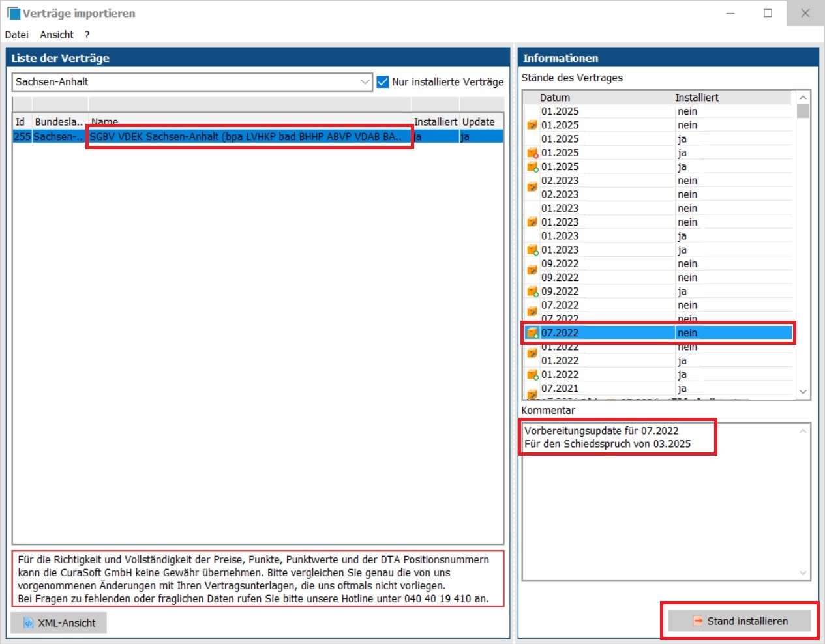Click the Kommentar text box
Screen dimensions: 825x644
click(659, 508)
